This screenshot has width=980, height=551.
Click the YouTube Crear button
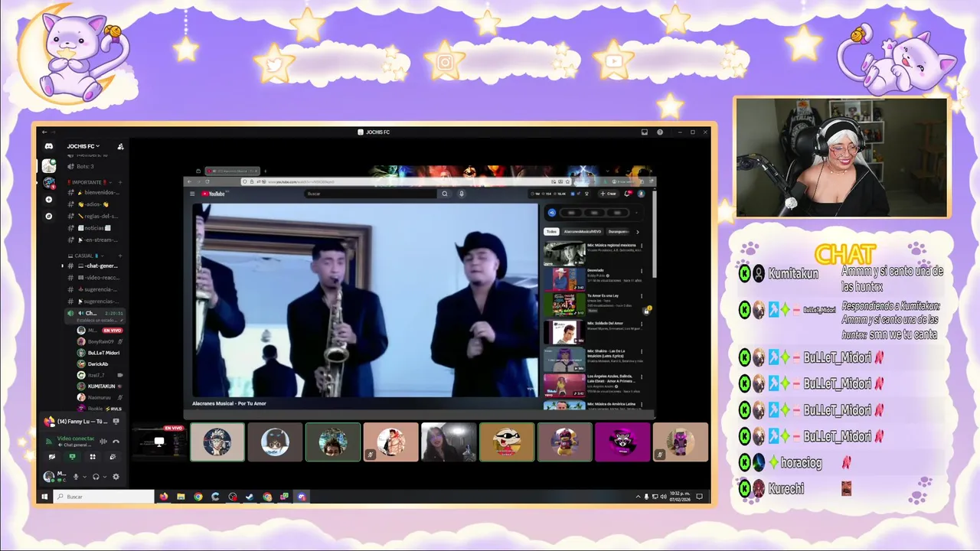[x=609, y=194]
